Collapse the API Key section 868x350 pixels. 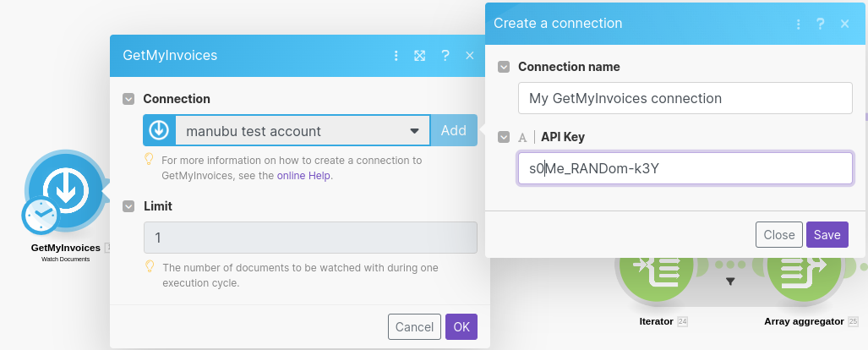point(504,137)
